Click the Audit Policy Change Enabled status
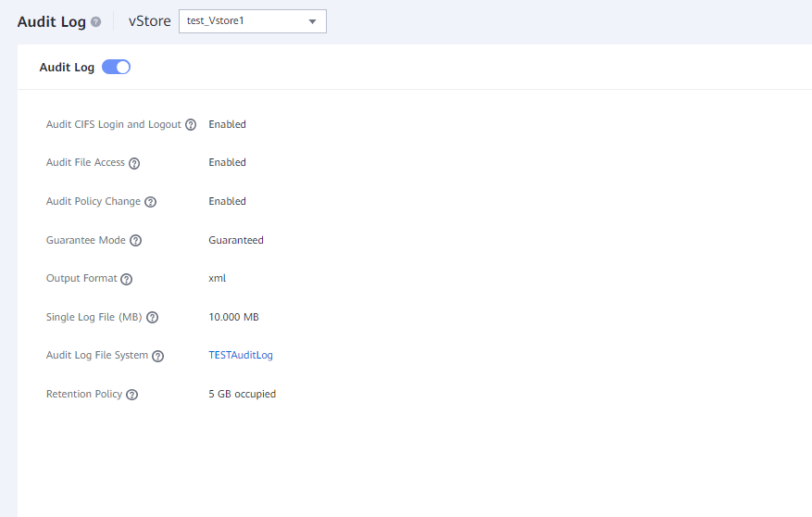 (x=227, y=201)
